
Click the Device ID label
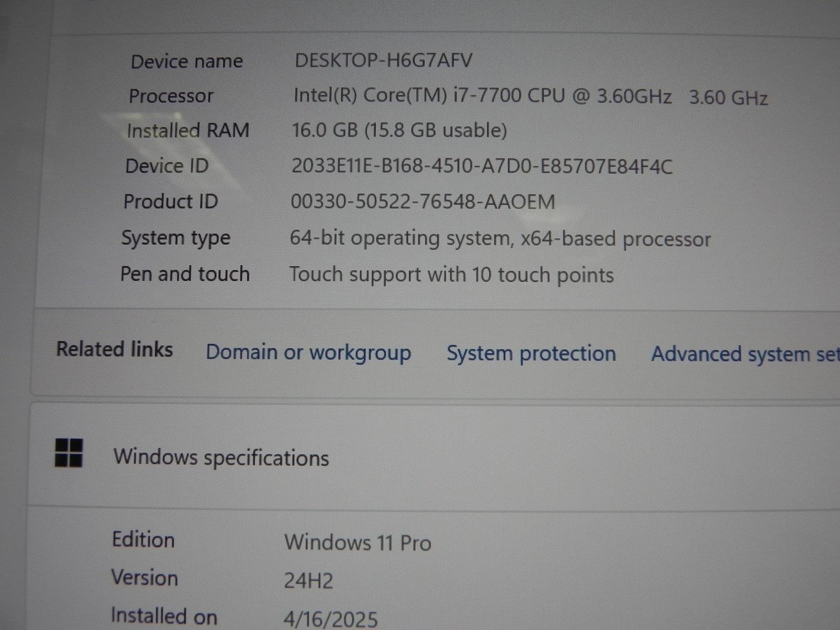tap(167, 166)
